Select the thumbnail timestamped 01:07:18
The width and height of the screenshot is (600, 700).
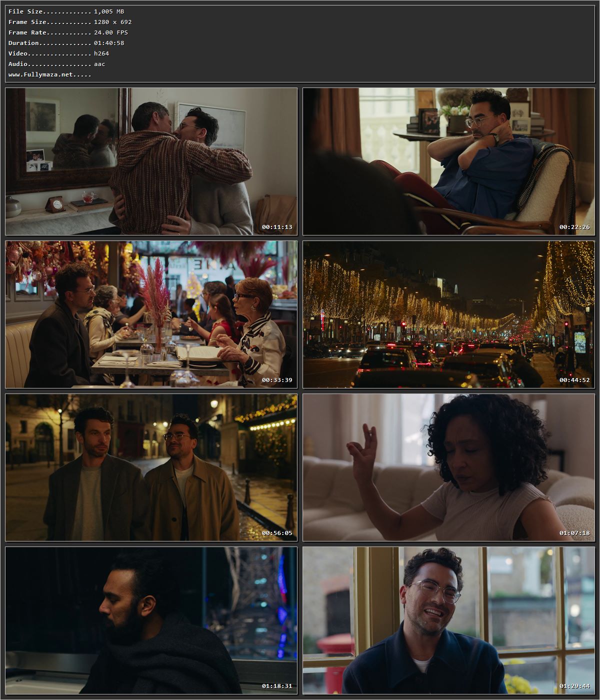click(448, 467)
